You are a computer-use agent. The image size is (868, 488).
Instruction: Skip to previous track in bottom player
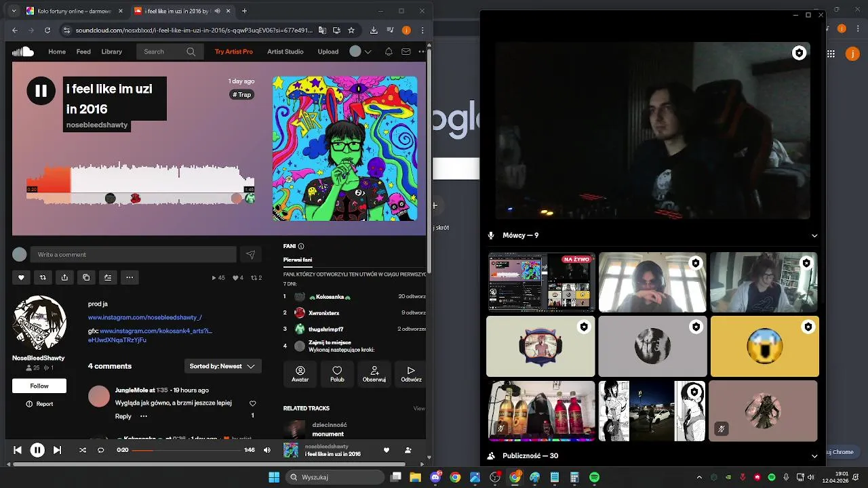click(18, 450)
